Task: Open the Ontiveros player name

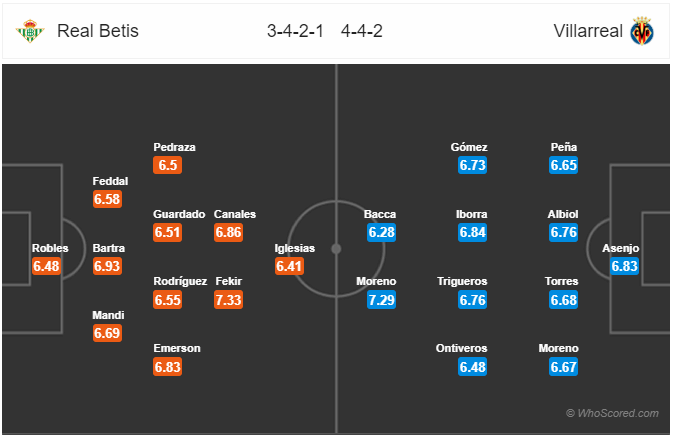Action: pyautogui.click(x=461, y=348)
